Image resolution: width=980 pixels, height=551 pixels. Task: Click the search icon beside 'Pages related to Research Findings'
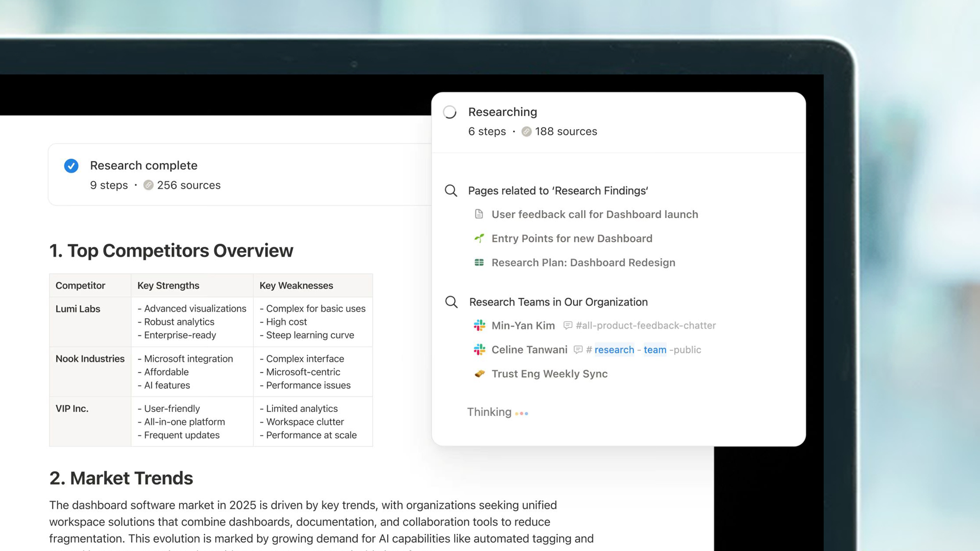[x=451, y=191]
